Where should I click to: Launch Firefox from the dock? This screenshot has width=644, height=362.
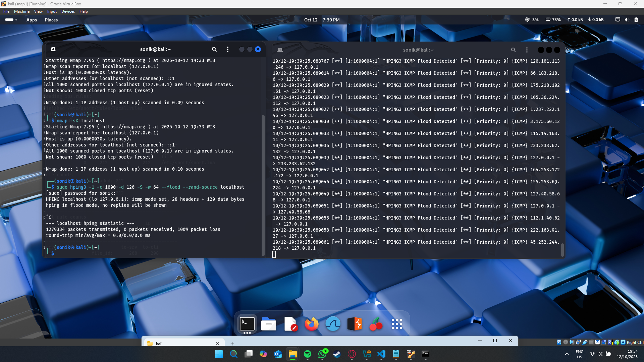tap(312, 324)
